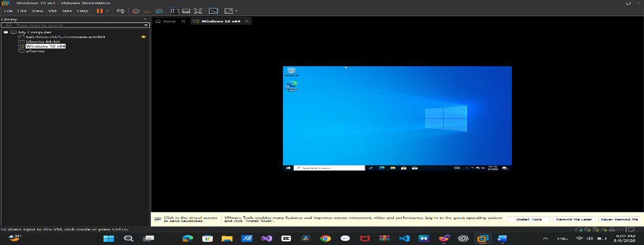
Task: Open host taskbar Search
Action: pyautogui.click(x=129, y=239)
